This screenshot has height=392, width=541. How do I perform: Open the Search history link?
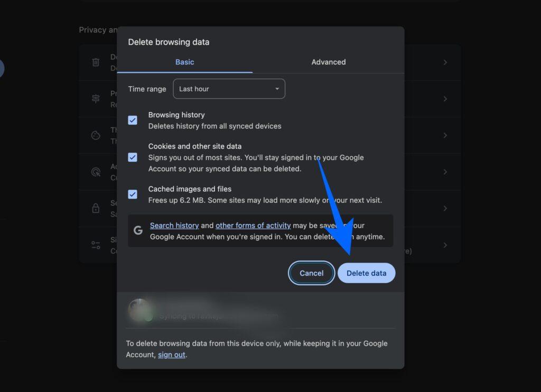[x=174, y=226]
